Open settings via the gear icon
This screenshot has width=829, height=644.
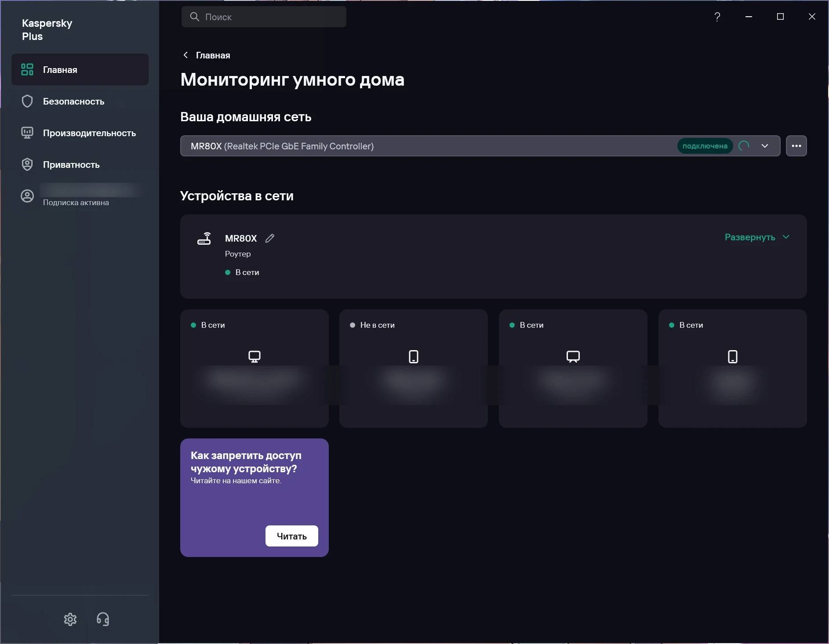click(x=70, y=619)
